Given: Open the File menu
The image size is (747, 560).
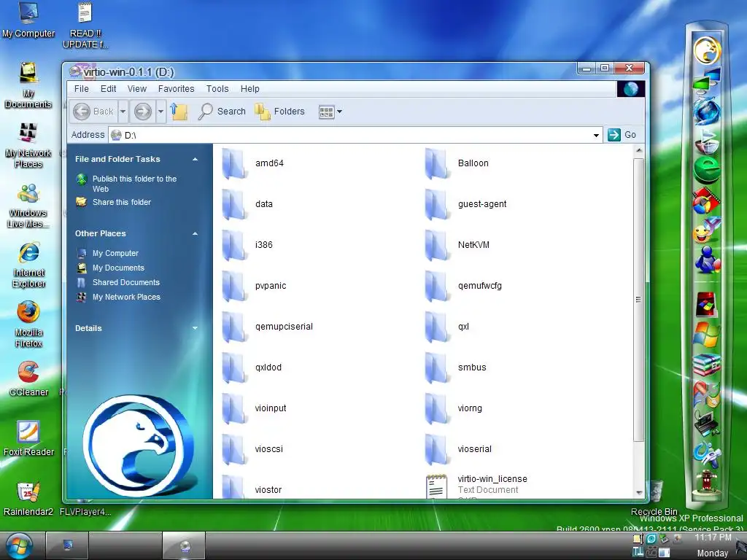Looking at the screenshot, I should pos(82,89).
